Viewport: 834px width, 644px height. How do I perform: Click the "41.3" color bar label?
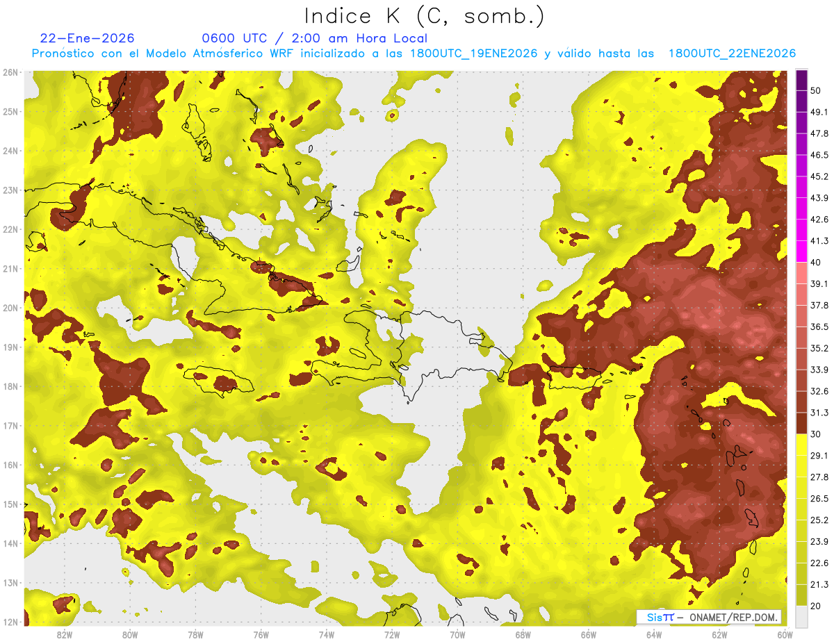(819, 241)
